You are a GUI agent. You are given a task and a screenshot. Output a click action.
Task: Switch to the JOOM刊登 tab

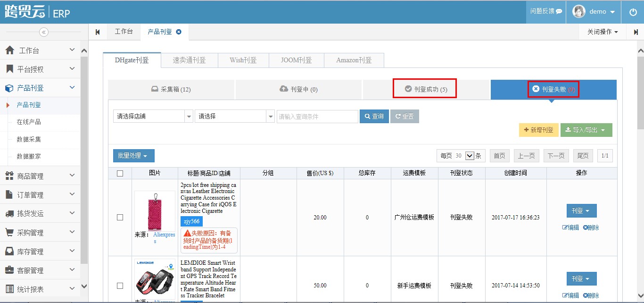[x=297, y=60]
